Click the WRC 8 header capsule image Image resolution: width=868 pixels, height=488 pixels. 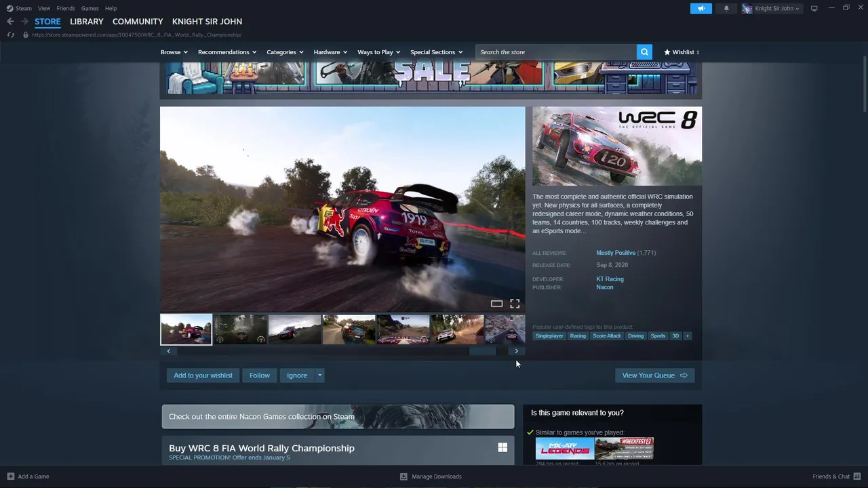617,146
